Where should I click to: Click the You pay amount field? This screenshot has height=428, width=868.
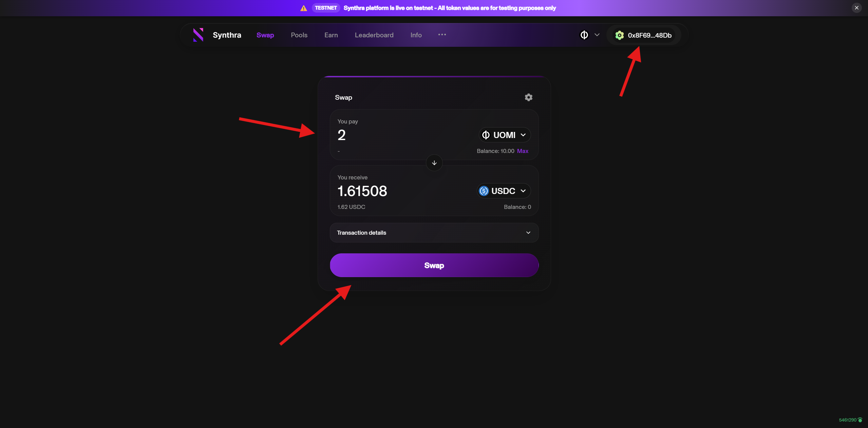click(404, 135)
